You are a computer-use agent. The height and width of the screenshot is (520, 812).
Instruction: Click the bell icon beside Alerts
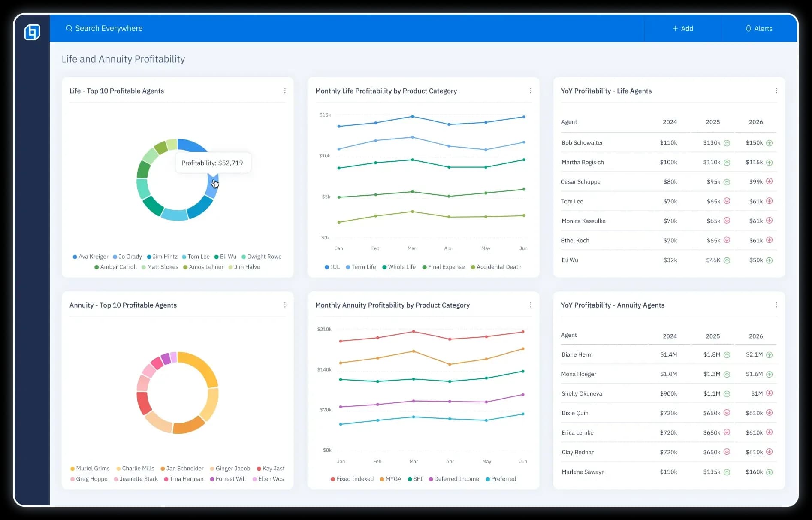(x=748, y=28)
